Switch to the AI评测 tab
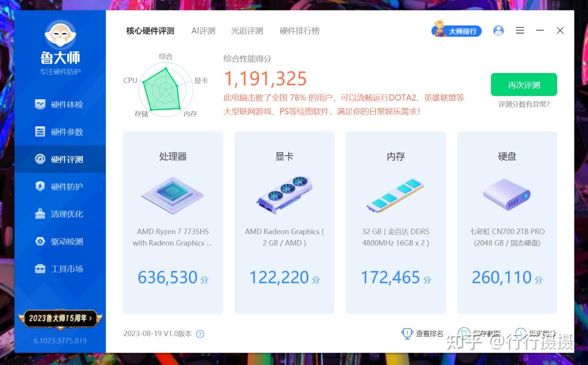 point(203,31)
